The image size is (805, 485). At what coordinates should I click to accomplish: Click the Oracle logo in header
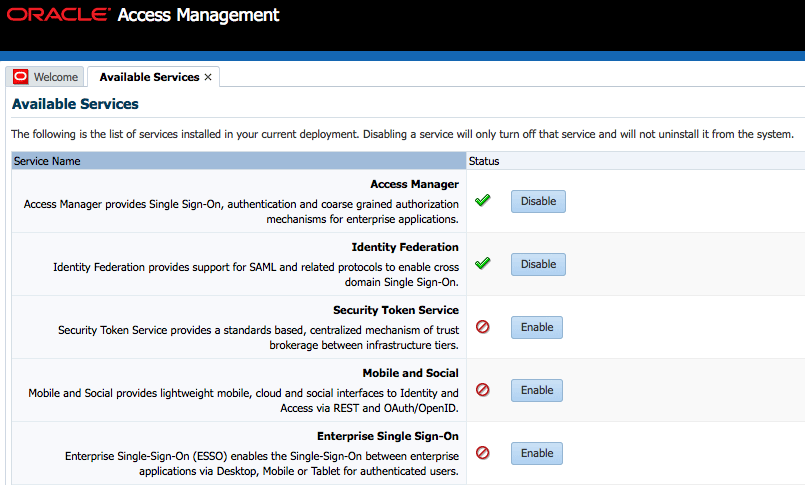click(x=58, y=14)
